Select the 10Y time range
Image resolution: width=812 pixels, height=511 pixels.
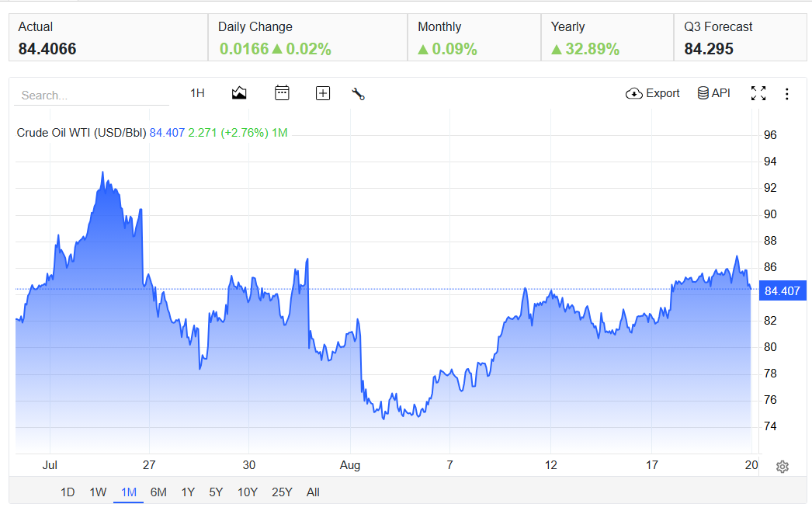[x=248, y=492]
